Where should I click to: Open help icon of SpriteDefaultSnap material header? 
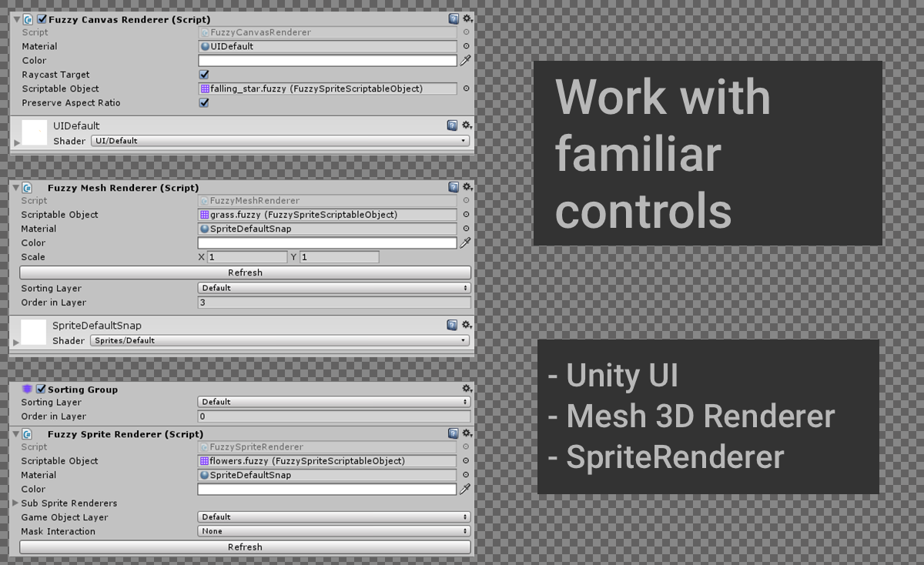tap(453, 325)
